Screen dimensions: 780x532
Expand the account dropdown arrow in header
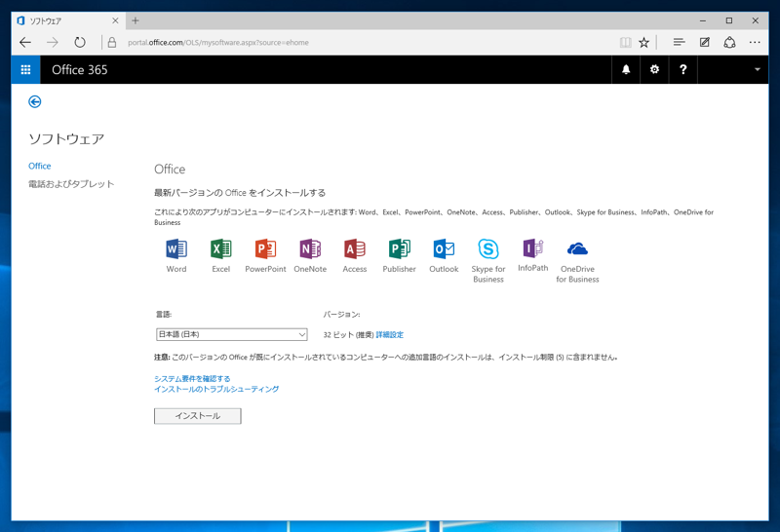(x=758, y=69)
